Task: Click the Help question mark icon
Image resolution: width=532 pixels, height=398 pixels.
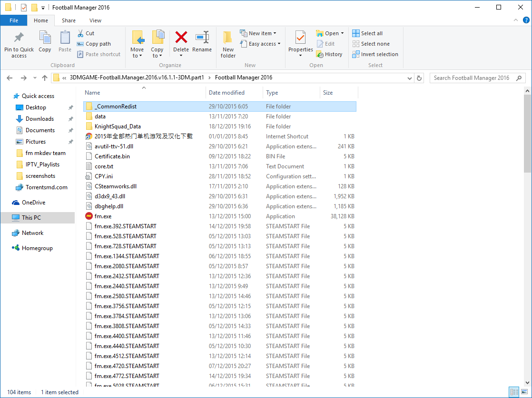Action: click(x=526, y=20)
